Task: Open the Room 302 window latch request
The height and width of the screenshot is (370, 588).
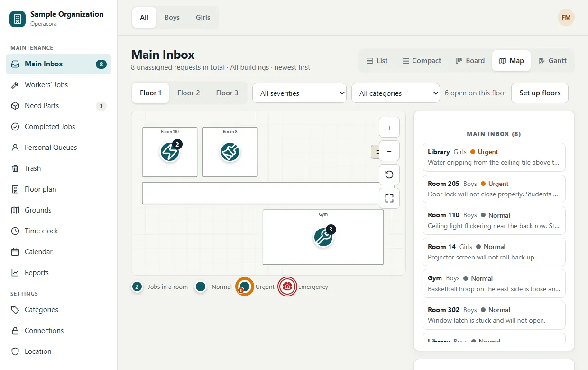Action: (x=494, y=315)
